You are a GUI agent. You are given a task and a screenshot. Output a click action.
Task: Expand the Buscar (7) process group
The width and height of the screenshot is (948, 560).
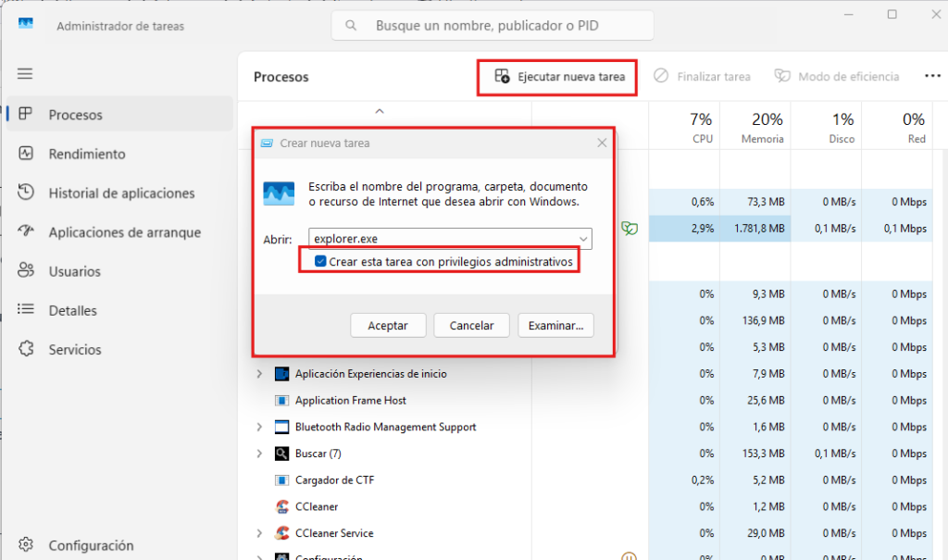[258, 453]
